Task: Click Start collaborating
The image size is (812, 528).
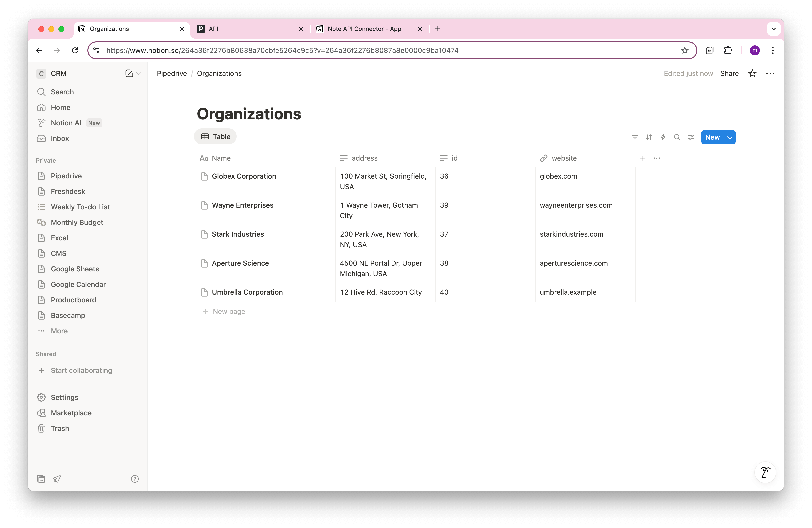Action: coord(81,371)
